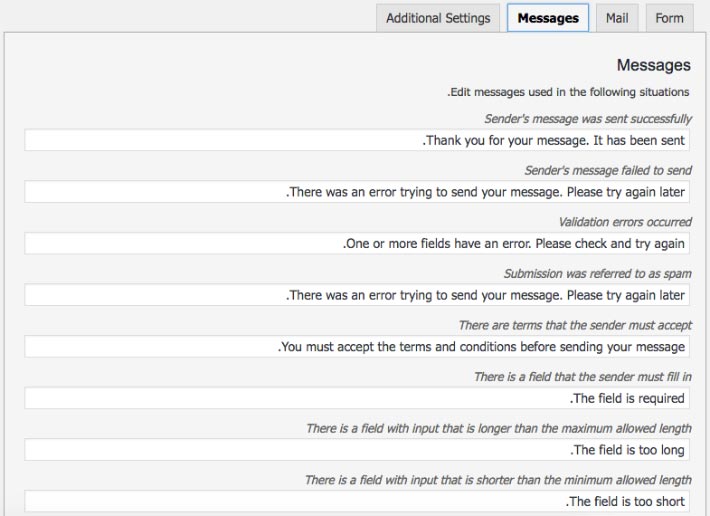Edit the 'One or more fields have an error' box
710x516 pixels.
pos(357,244)
